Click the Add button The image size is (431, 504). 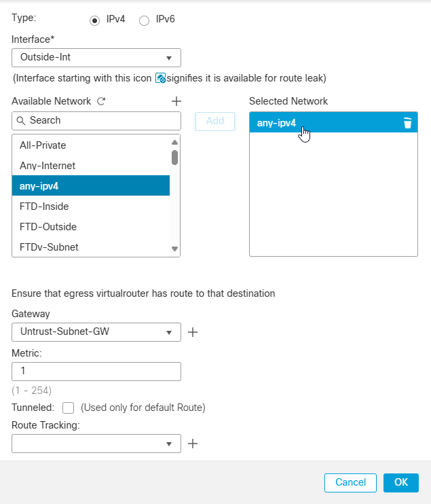tap(215, 121)
